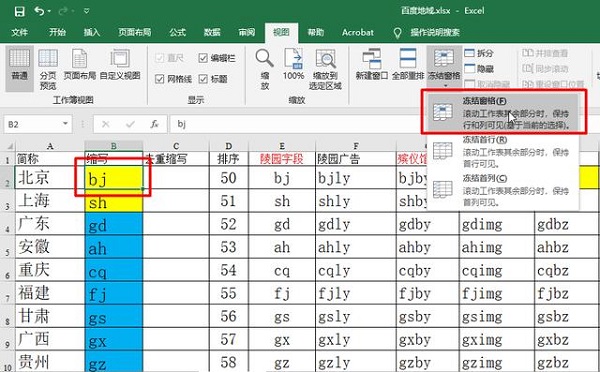This screenshot has width=600, height=372.
Task: Switch to the 审阅 ribbon tab
Action: click(246, 32)
